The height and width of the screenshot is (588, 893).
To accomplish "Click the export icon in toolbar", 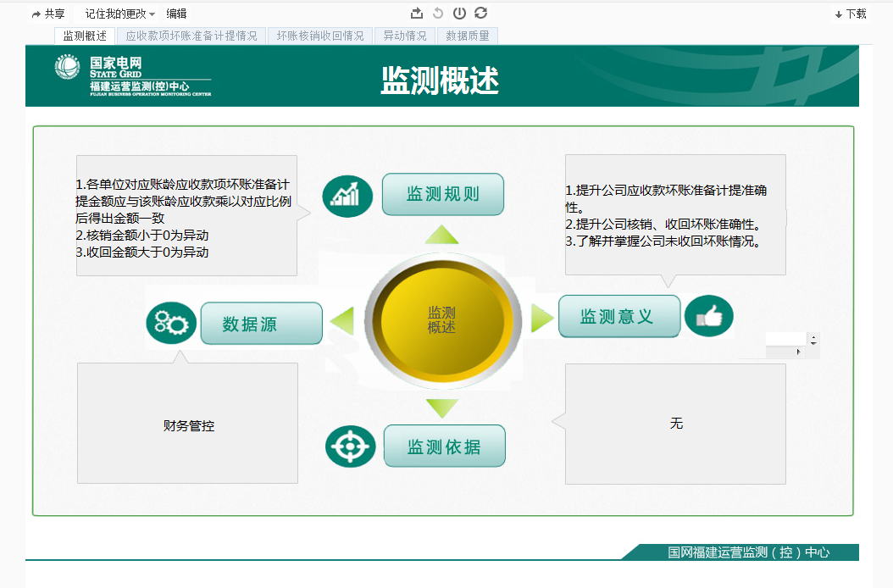I will [x=416, y=14].
